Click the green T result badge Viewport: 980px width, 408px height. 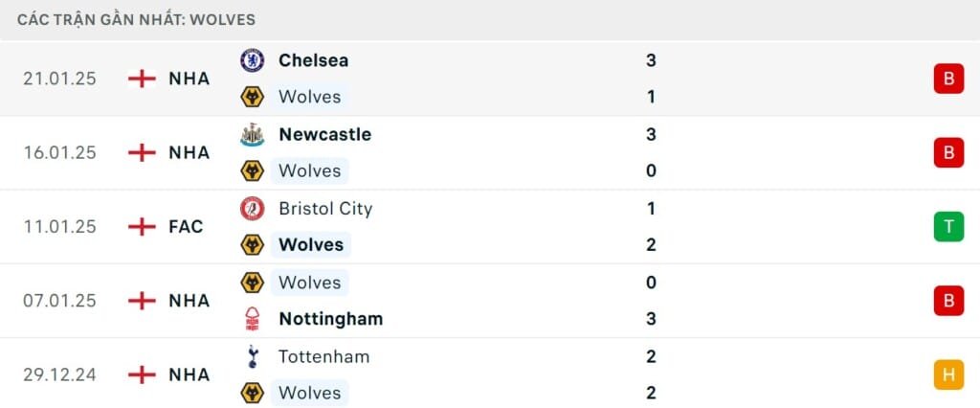(948, 227)
